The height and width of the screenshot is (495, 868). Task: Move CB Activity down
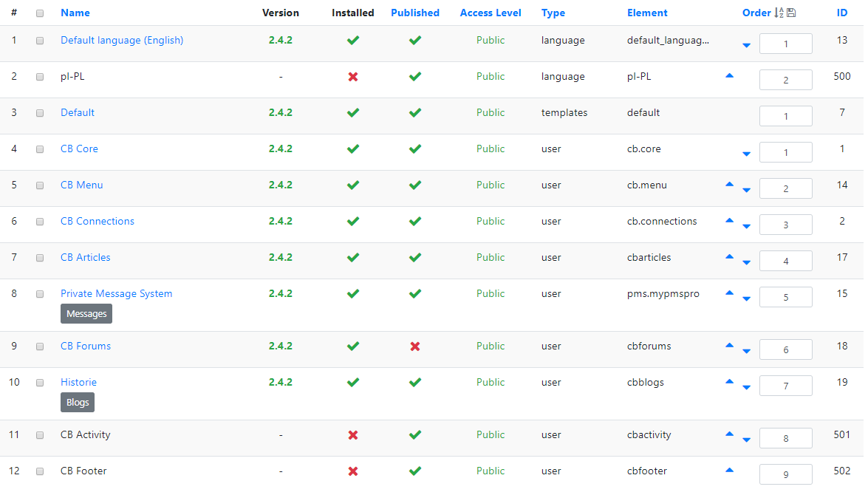[746, 440]
